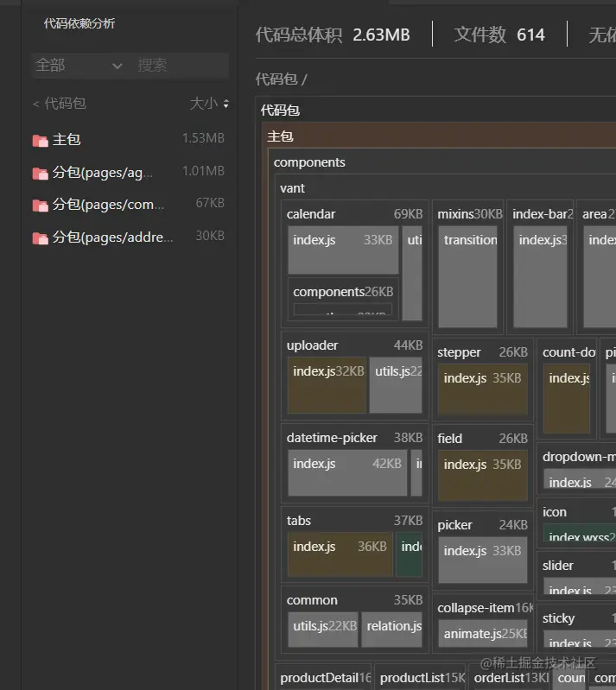
Task: Click the 67KB size value
Action: point(210,203)
